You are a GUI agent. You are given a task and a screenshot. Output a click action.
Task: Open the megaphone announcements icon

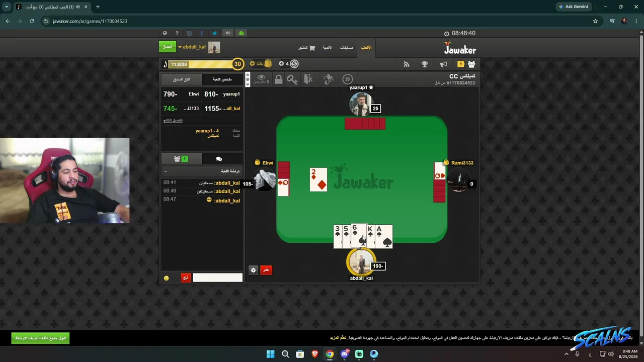tap(443, 64)
